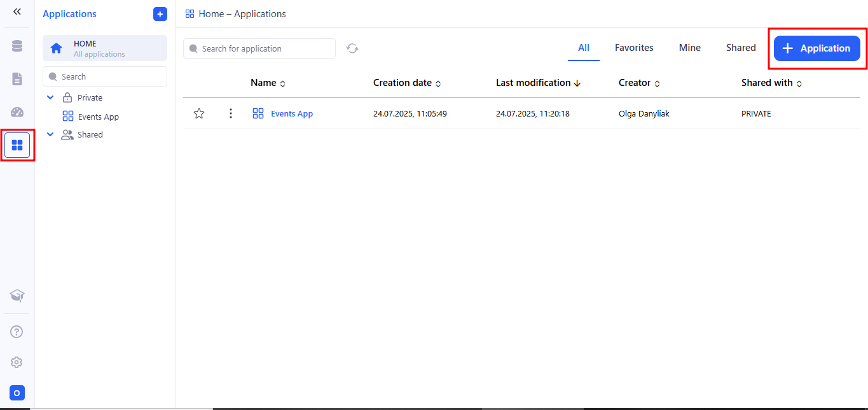Click the Search for application input field
The width and height of the screenshot is (868, 410).
pyautogui.click(x=265, y=48)
